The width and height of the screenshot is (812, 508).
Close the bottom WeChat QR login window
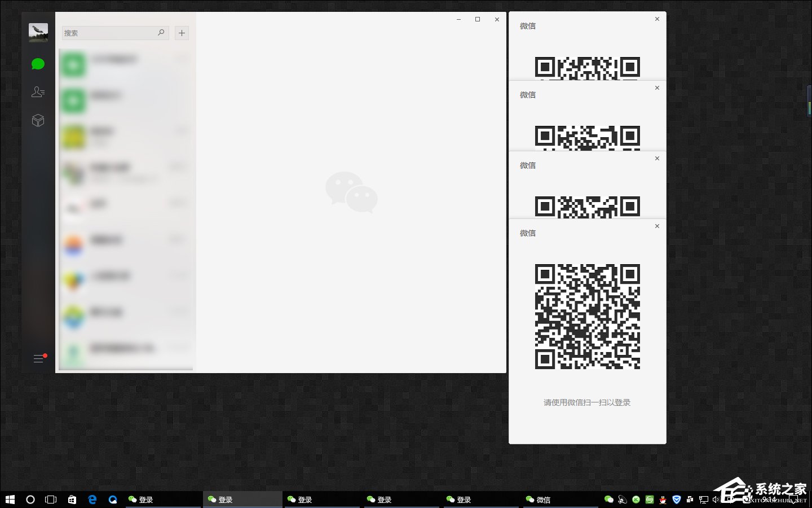(x=657, y=226)
